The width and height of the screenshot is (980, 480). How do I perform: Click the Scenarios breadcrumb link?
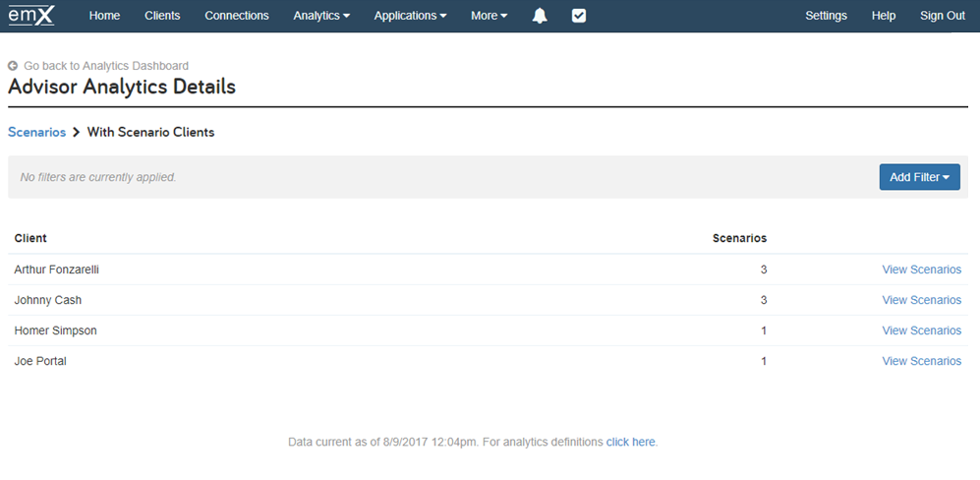(x=37, y=132)
